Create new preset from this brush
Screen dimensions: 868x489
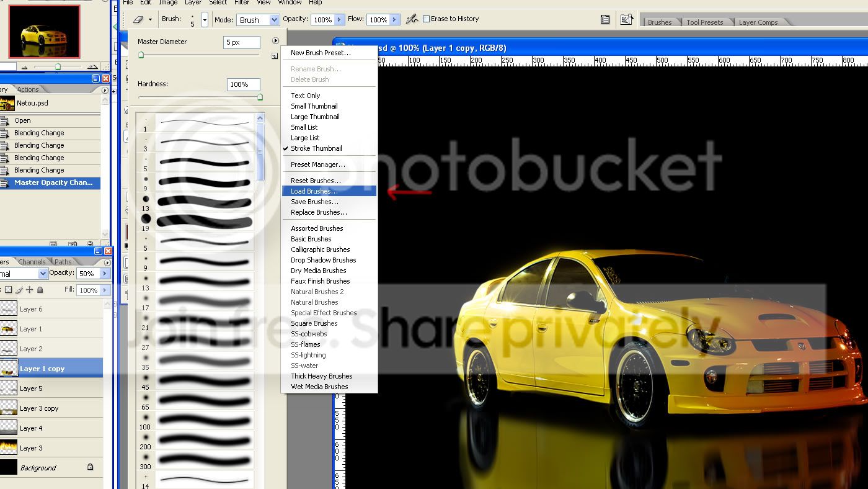(274, 56)
